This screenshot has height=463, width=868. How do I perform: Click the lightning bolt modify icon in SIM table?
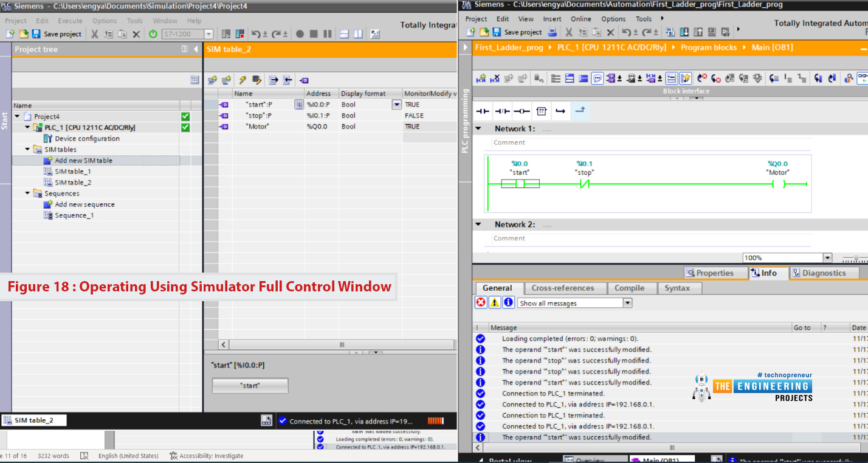tap(242, 80)
